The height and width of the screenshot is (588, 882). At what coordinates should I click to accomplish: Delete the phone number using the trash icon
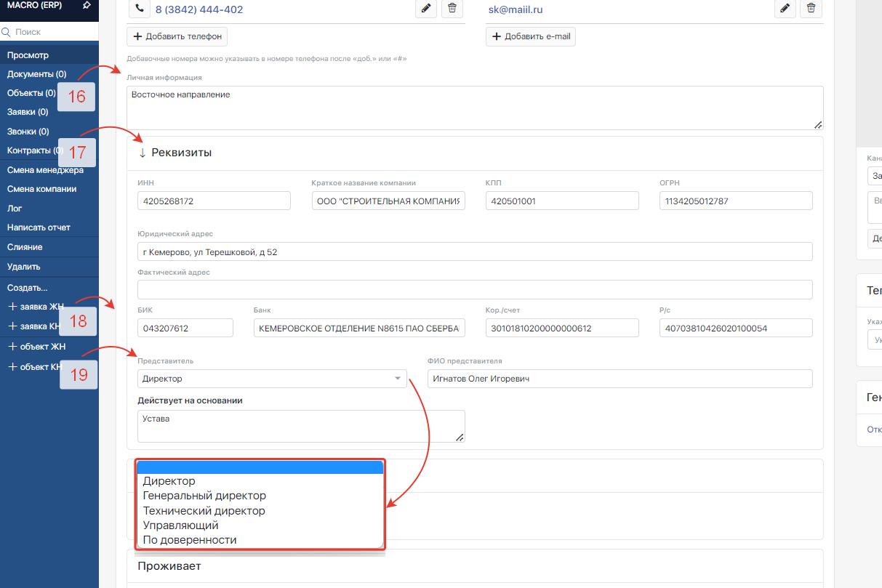click(452, 9)
